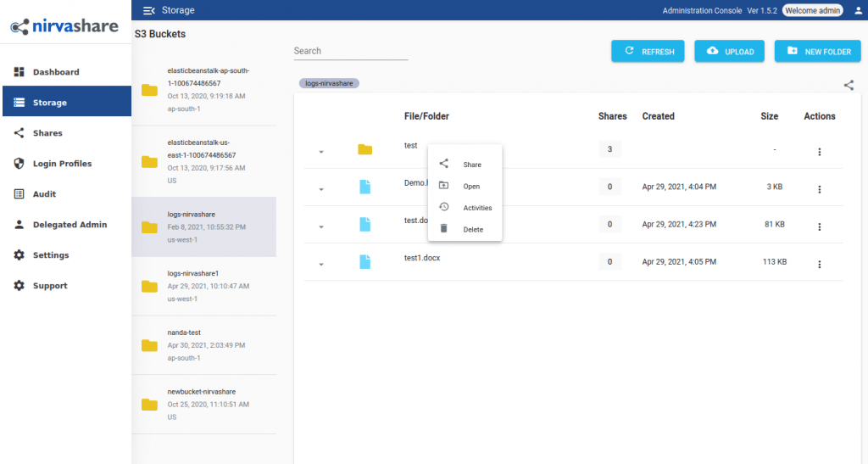868x464 pixels.
Task: Click the logs-nirvashare breadcrumb chip
Action: [x=329, y=83]
